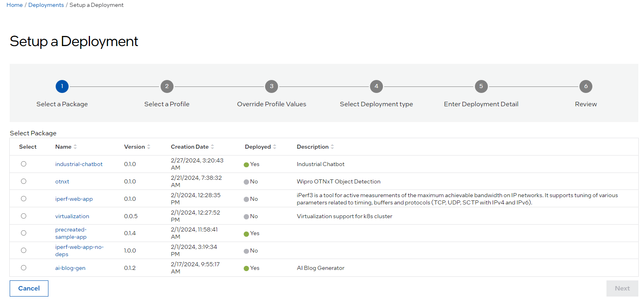The height and width of the screenshot is (301, 644).
Task: Click the Next button
Action: pos(622,288)
